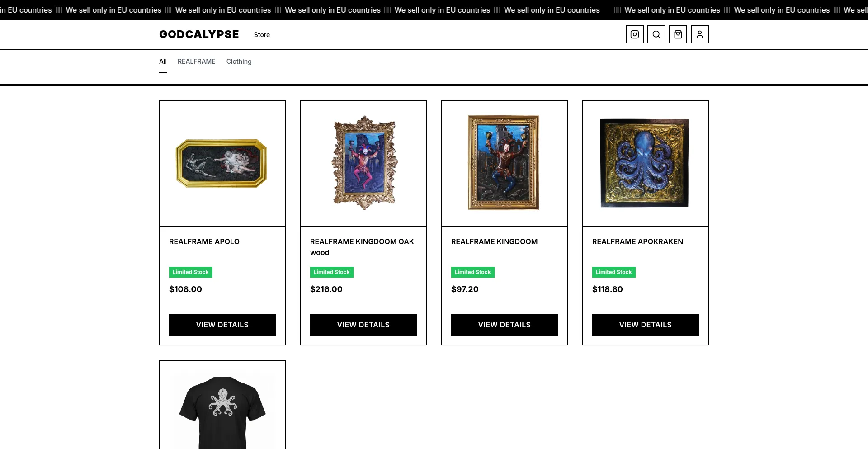This screenshot has height=449, width=868.
Task: Switch to the Clothing category tab
Action: click(239, 61)
